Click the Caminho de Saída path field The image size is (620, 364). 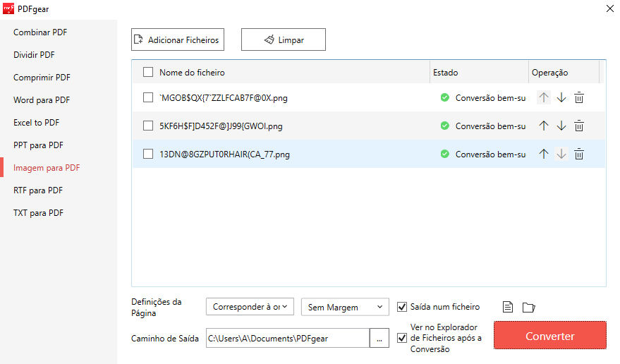point(288,339)
